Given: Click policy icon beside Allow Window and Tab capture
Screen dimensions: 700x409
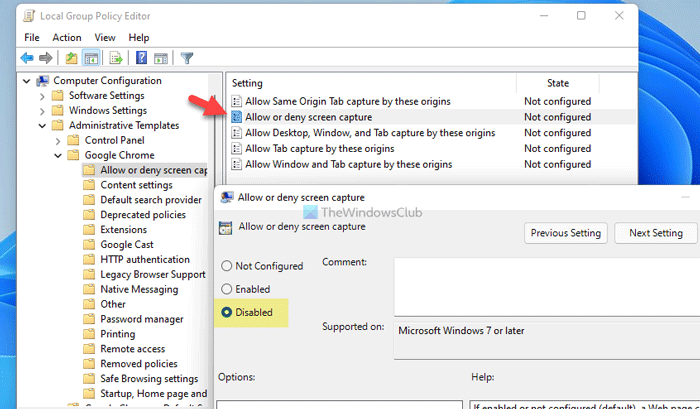Looking at the screenshot, I should pos(237,164).
